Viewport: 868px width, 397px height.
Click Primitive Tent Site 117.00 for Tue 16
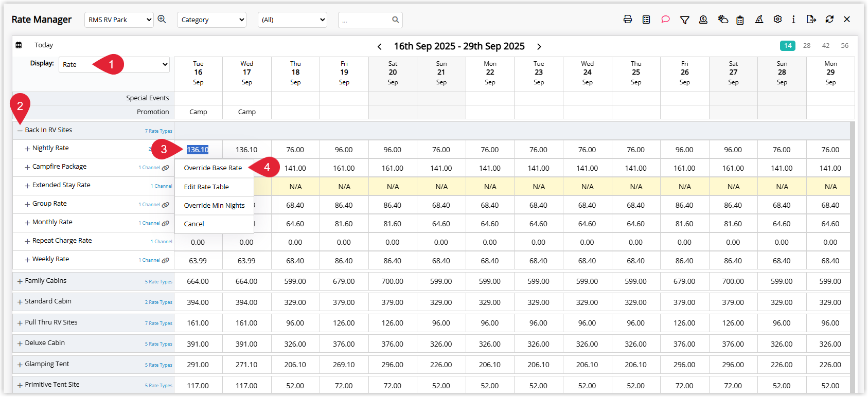[x=198, y=386]
